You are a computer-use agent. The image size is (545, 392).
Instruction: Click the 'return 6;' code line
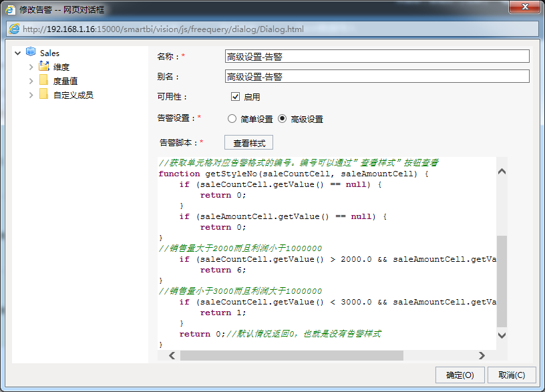pyautogui.click(x=223, y=270)
